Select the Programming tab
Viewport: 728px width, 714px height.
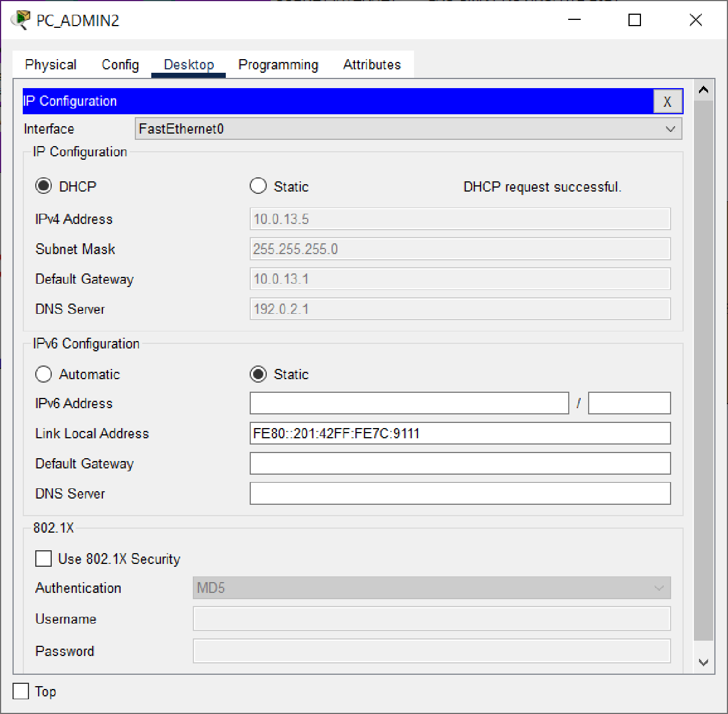278,64
